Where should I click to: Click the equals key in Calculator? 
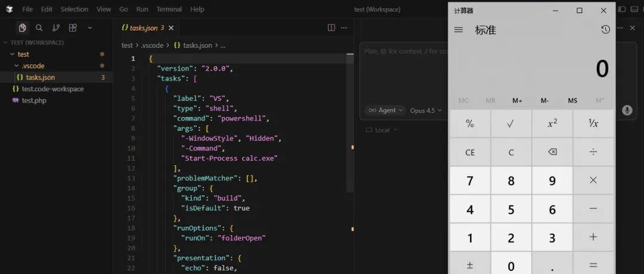point(593,263)
